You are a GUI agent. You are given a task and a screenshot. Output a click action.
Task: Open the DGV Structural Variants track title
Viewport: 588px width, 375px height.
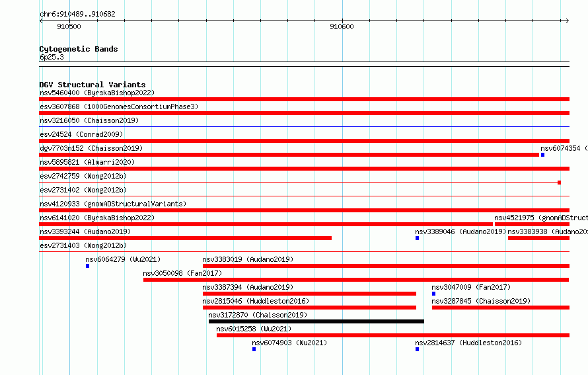click(x=92, y=85)
